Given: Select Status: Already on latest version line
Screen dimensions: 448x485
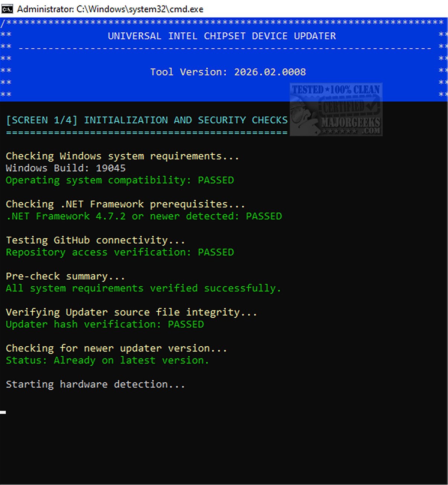Looking at the screenshot, I should pos(107,360).
